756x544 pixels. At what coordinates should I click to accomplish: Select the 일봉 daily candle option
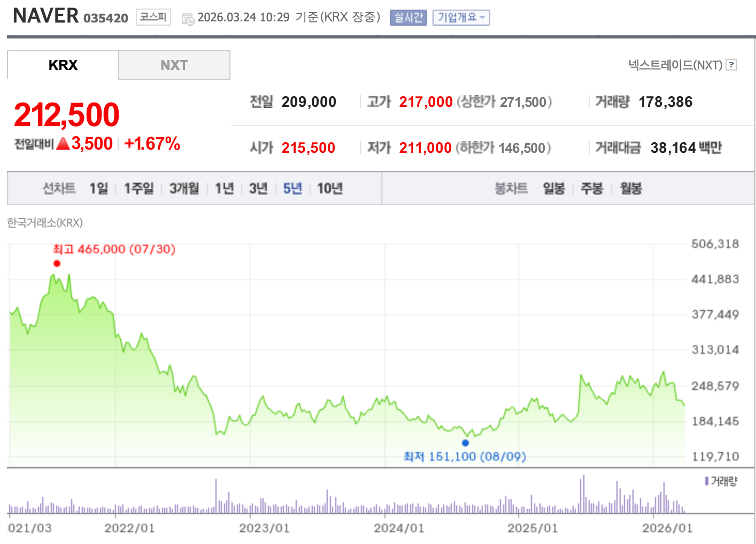tap(553, 188)
